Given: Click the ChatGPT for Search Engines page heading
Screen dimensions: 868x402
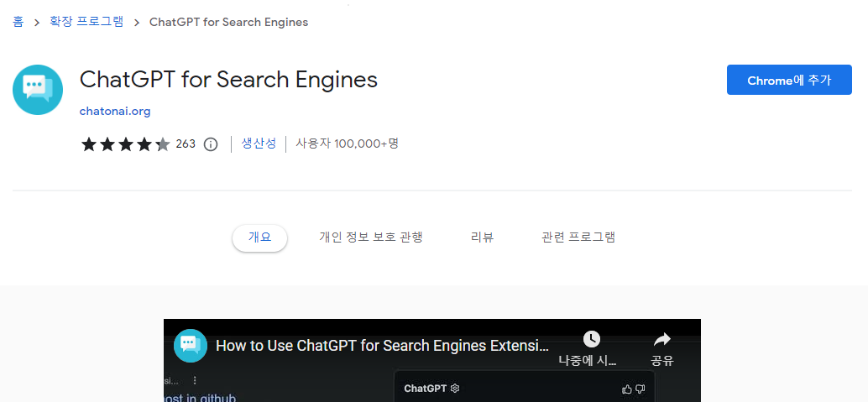Looking at the screenshot, I should 228,80.
